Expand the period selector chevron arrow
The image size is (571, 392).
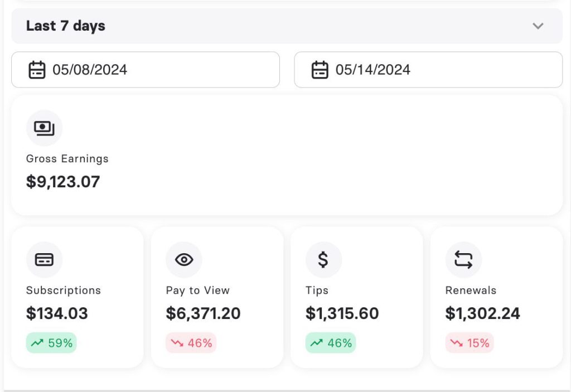538,26
